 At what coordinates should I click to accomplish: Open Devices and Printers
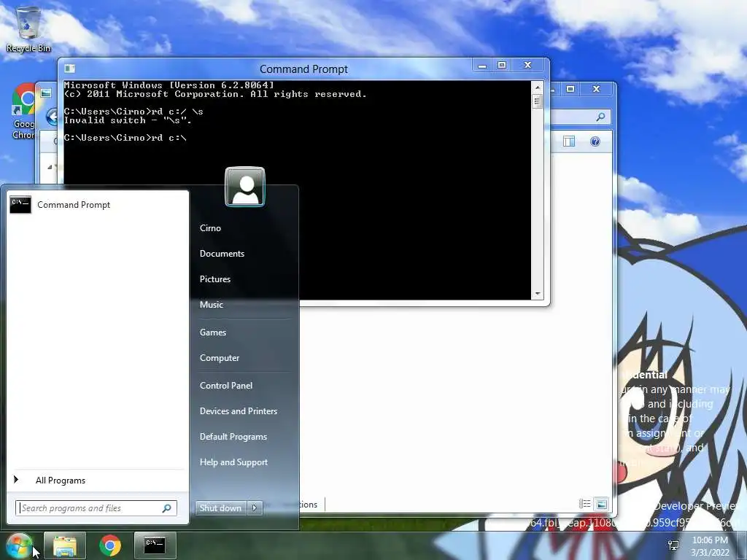click(239, 411)
